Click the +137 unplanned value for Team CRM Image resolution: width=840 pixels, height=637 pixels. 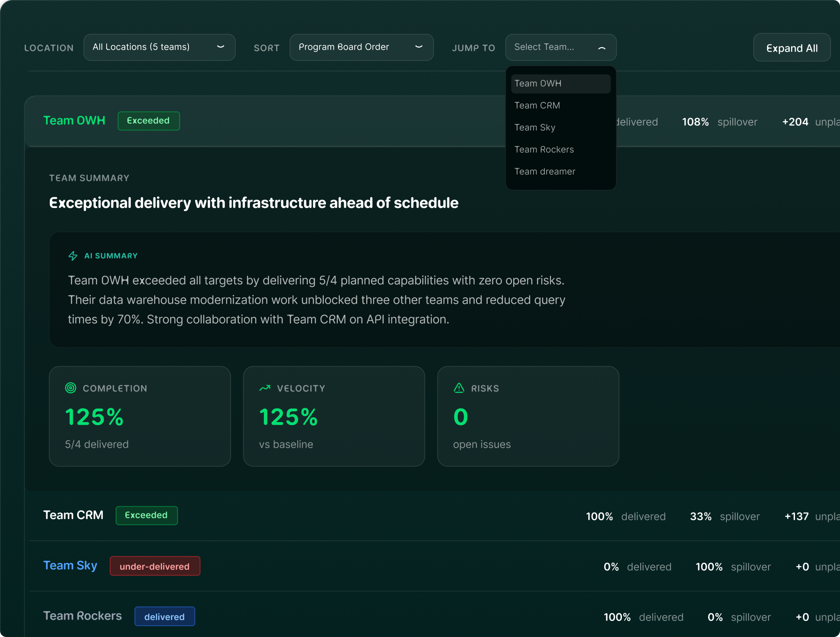[x=797, y=517]
